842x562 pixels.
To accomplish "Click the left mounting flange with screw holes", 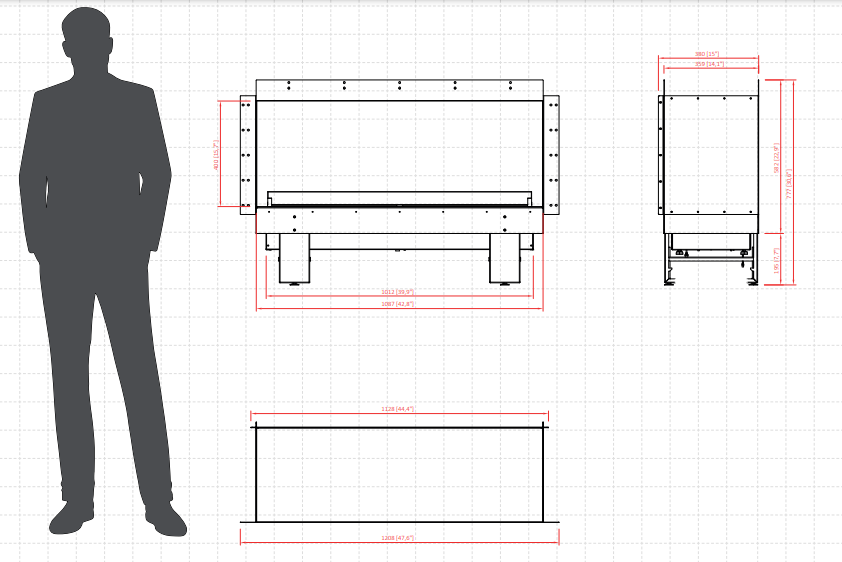I will click(x=248, y=155).
